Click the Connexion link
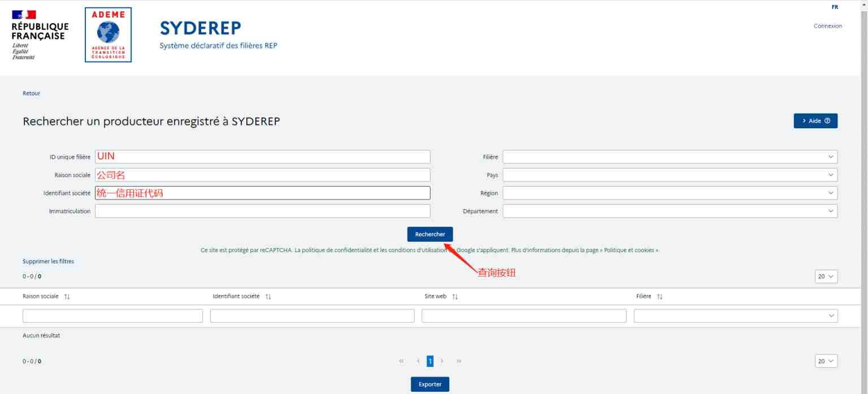This screenshot has height=394, width=868. click(828, 26)
